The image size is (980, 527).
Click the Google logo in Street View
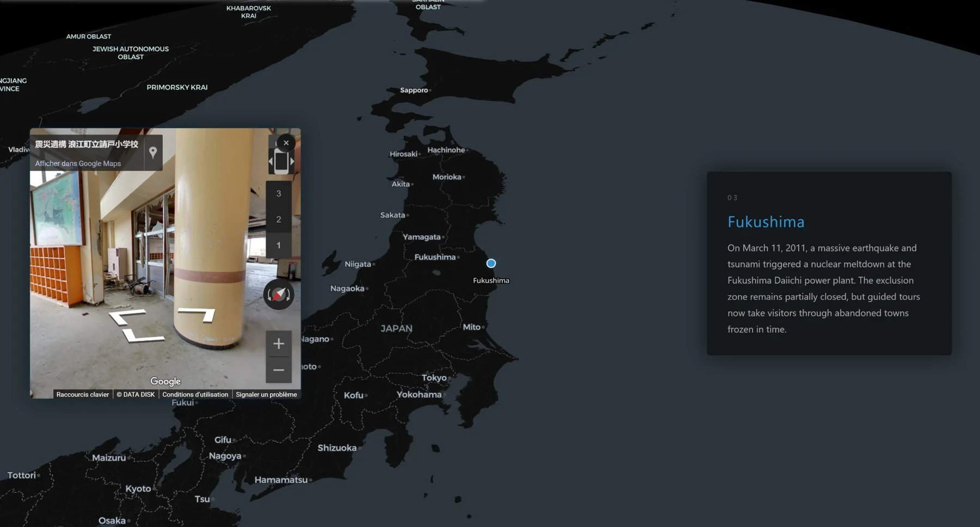(166, 381)
